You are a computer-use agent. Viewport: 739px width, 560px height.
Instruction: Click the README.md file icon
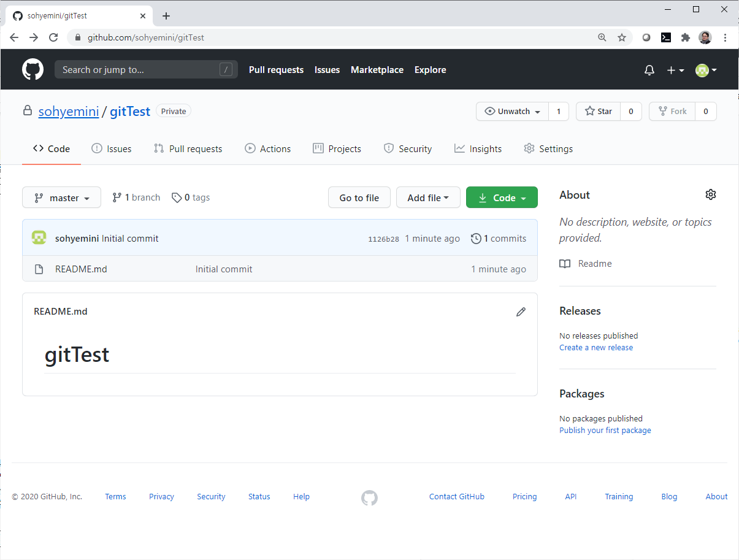click(39, 269)
